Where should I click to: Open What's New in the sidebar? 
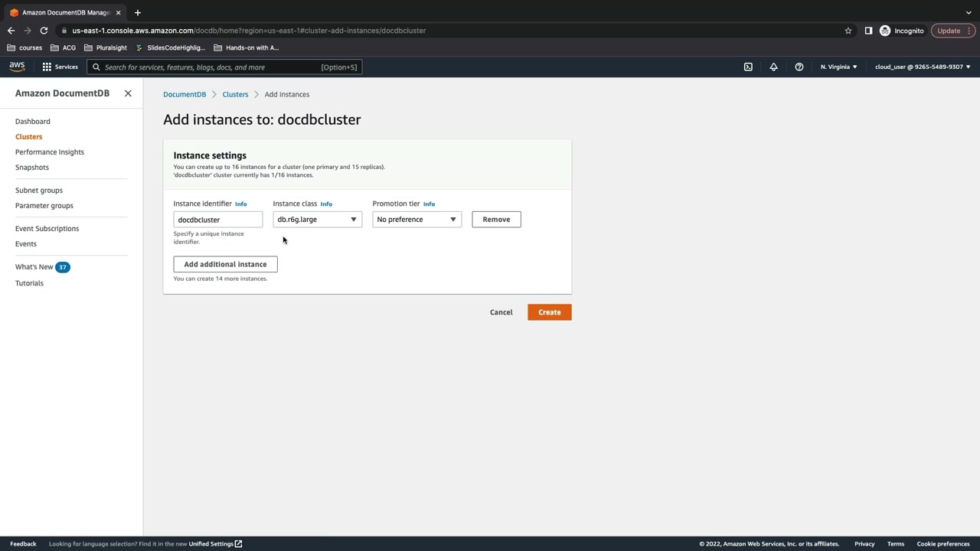click(x=34, y=267)
